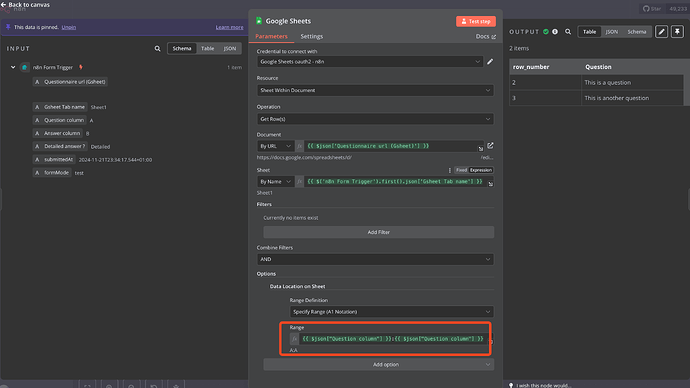Edit the credential with the pencil icon
The image size is (690, 388).
pos(490,62)
